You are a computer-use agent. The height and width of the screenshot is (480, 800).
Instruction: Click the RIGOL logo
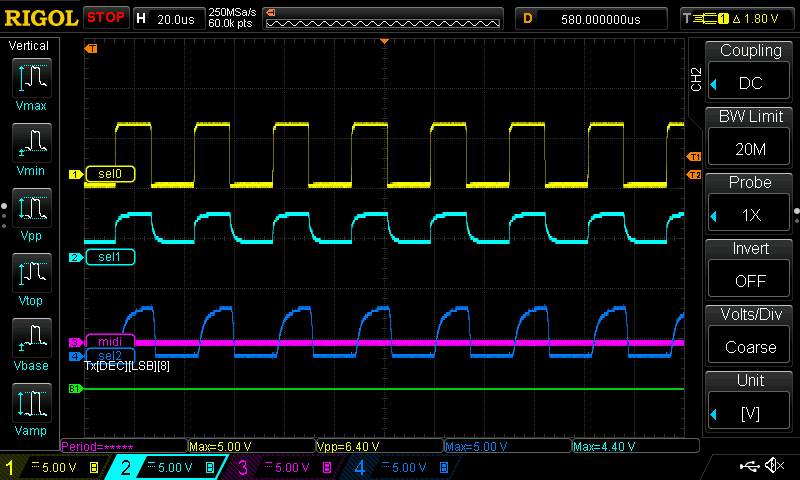click(x=40, y=17)
